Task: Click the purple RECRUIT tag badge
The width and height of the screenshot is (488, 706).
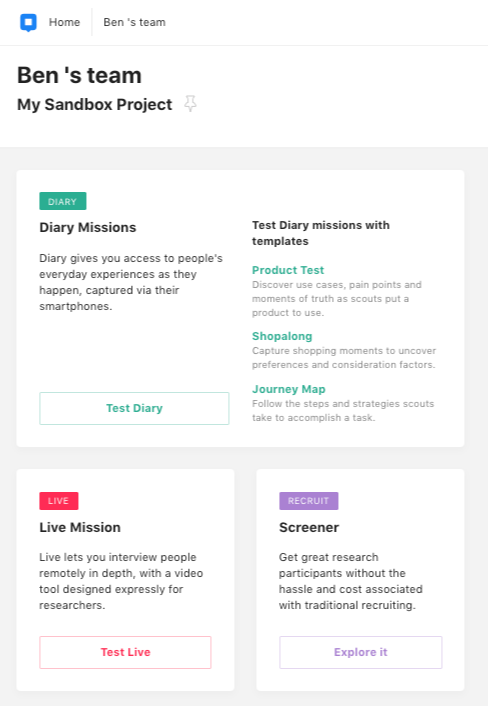Action: tap(308, 501)
